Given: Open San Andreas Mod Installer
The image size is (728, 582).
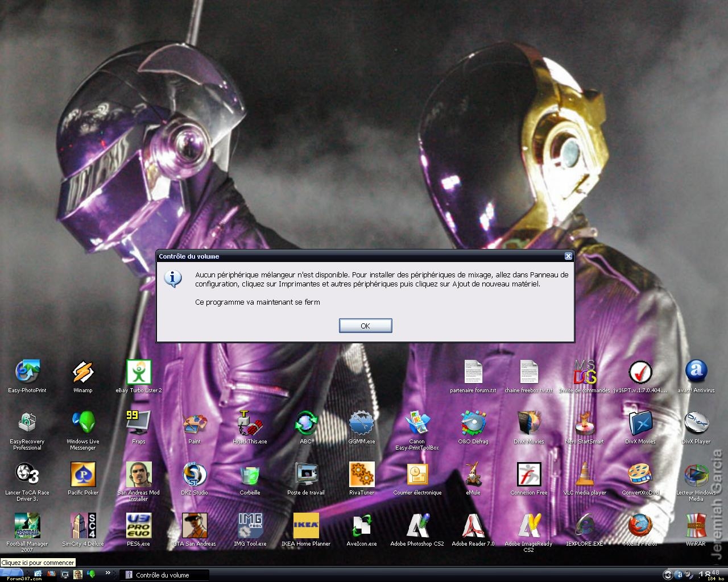Looking at the screenshot, I should tap(139, 482).
